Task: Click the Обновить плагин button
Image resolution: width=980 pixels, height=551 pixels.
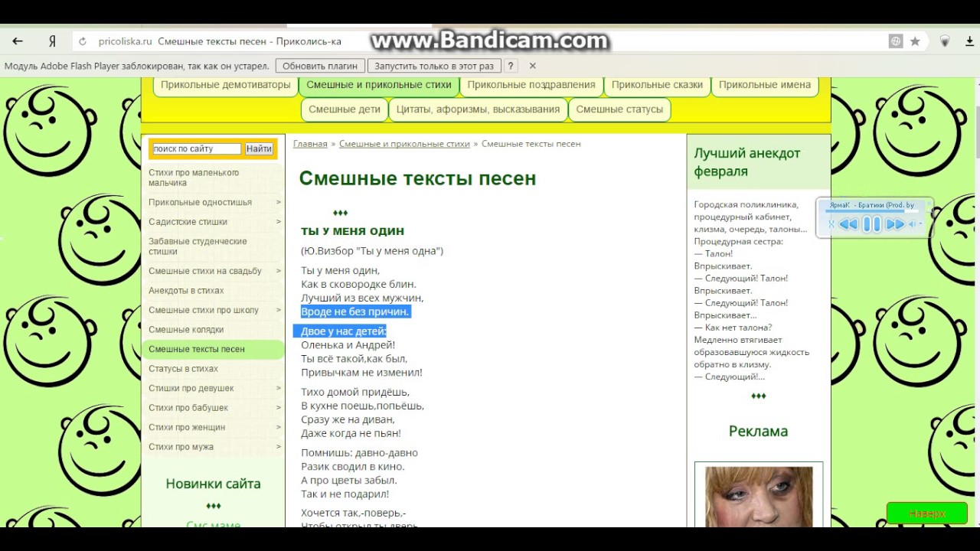Action: (x=320, y=66)
